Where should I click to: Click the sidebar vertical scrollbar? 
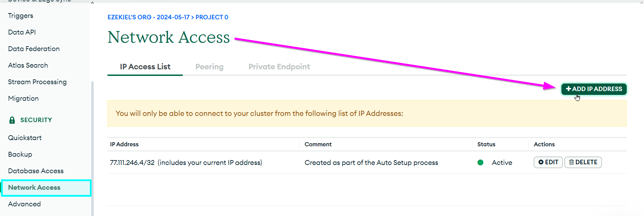[x=92, y=148]
